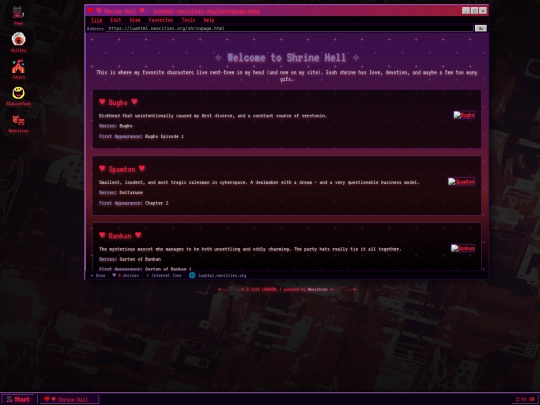Follow the Neocities link in the footer

[x=317, y=289]
